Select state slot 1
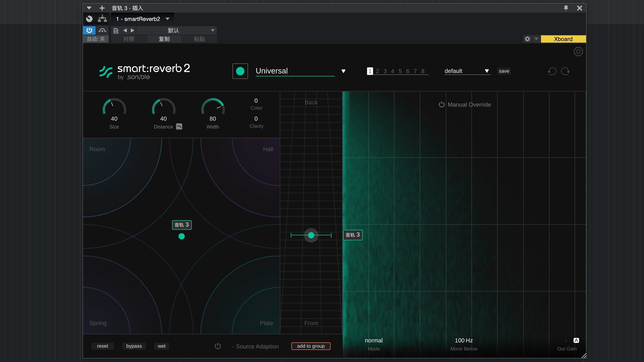Screen dimensions: 644x362 pos(370,71)
